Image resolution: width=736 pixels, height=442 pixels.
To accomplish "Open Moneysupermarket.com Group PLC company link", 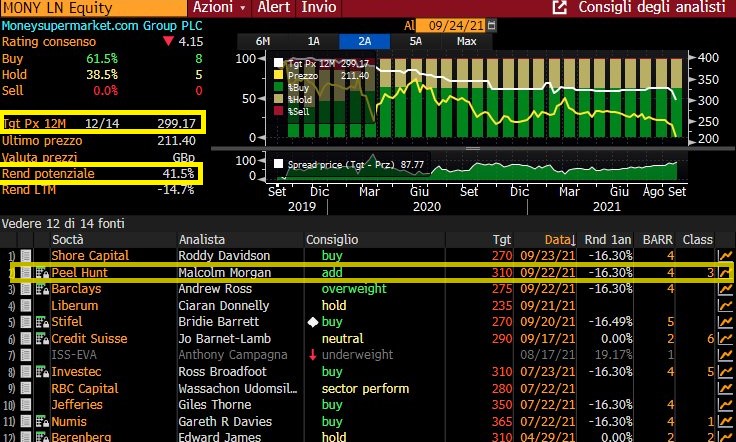I will tap(102, 26).
